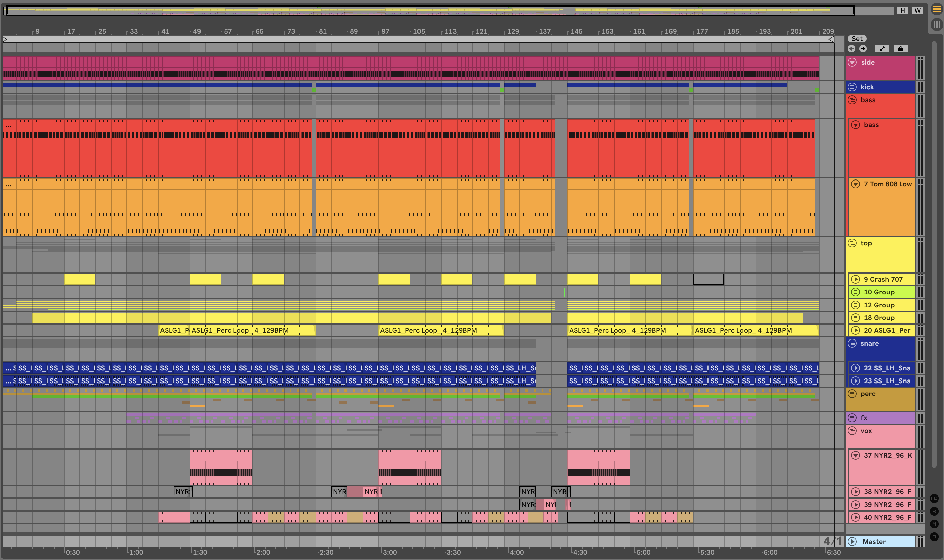Toggle Optimize Arrangement Height H button
This screenshot has width=944, height=560.
point(903,10)
